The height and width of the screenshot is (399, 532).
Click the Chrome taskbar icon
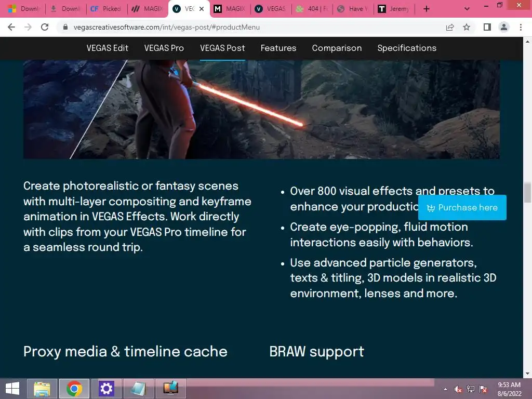click(74, 389)
